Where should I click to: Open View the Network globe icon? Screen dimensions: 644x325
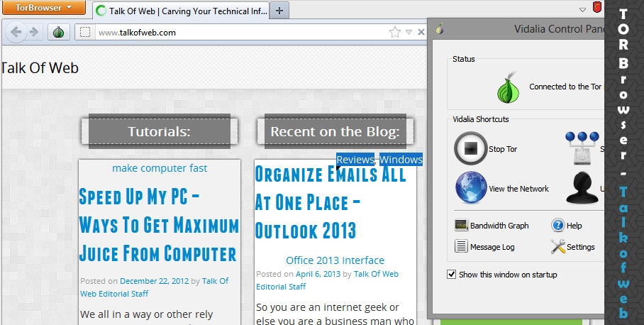click(x=471, y=188)
